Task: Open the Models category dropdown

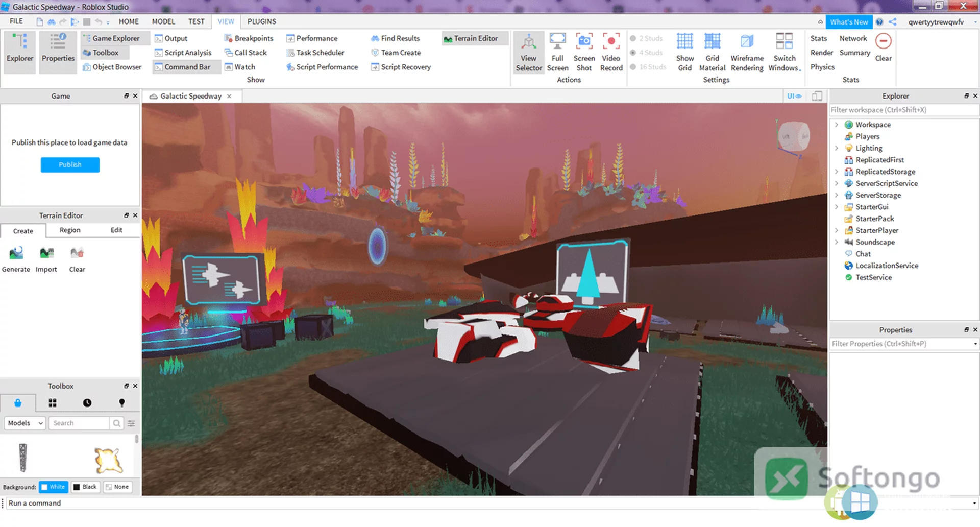Action: click(25, 423)
